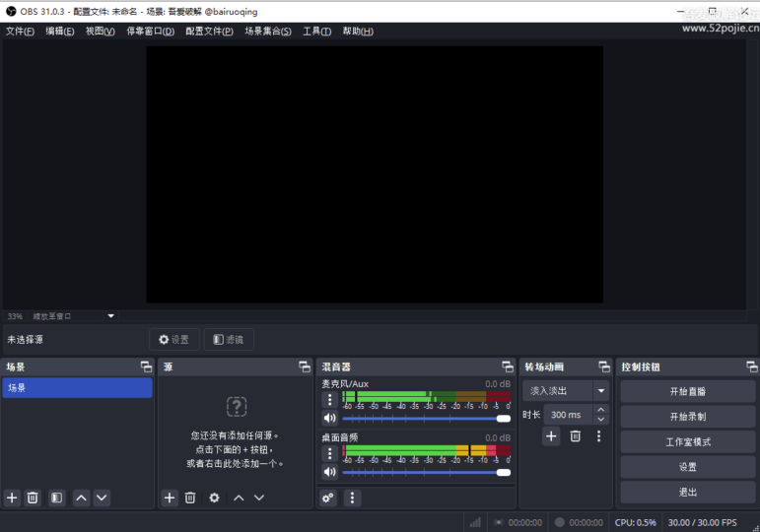Click the 开始直播 button
This screenshot has width=760, height=532.
tap(687, 391)
